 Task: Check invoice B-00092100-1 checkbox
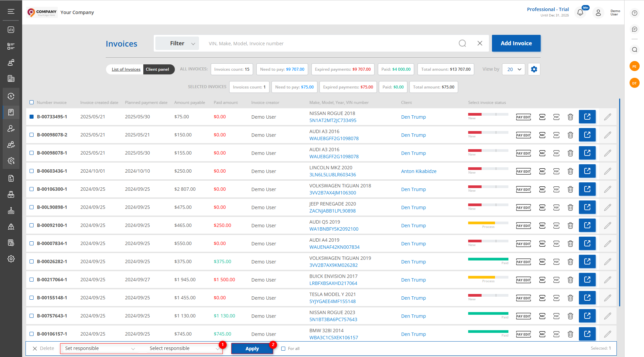32,225
